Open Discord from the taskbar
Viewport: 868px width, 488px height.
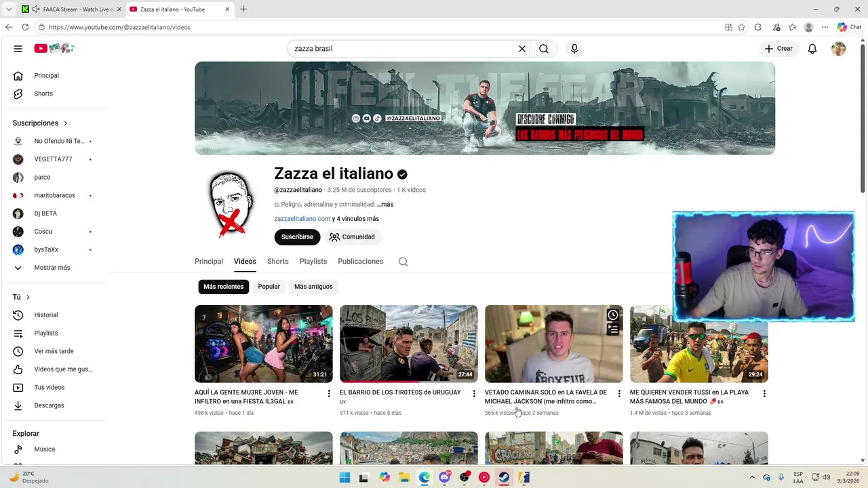click(445, 477)
